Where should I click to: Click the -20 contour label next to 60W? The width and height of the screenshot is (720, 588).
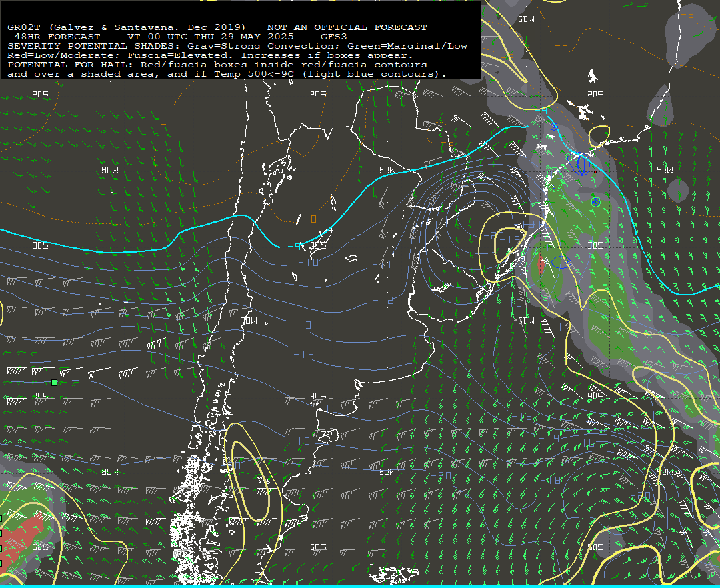[441, 475]
